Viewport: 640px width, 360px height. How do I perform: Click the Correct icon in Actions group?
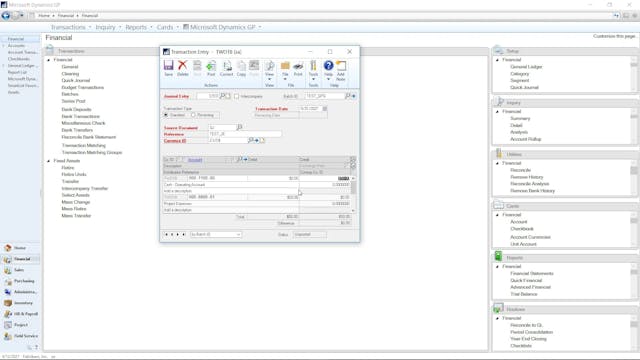coord(227,68)
